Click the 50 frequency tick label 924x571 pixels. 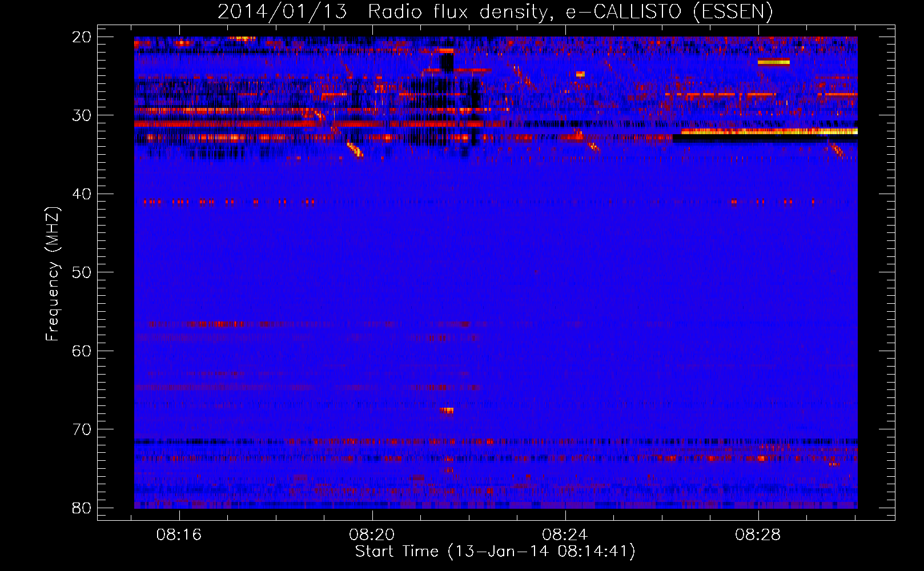pos(82,272)
